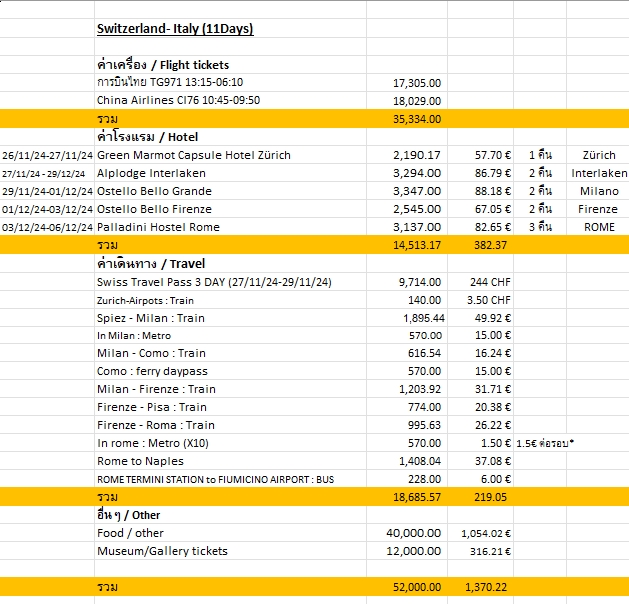Click the date cell 29/11/24-01/12/24
Viewport: 629px width, 604px height.
point(47,191)
